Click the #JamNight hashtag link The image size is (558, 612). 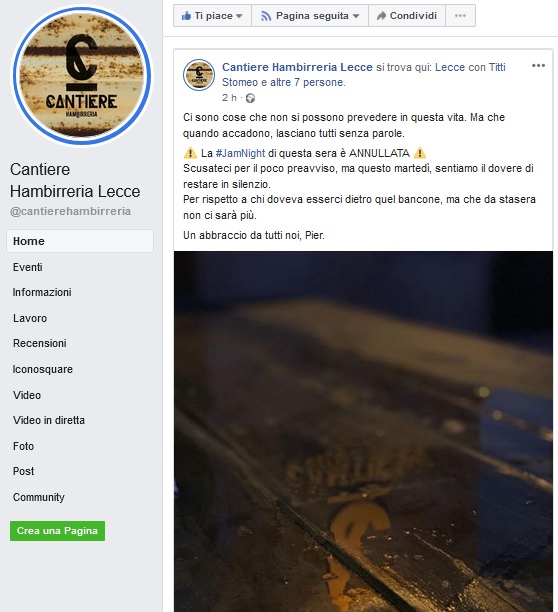240,153
